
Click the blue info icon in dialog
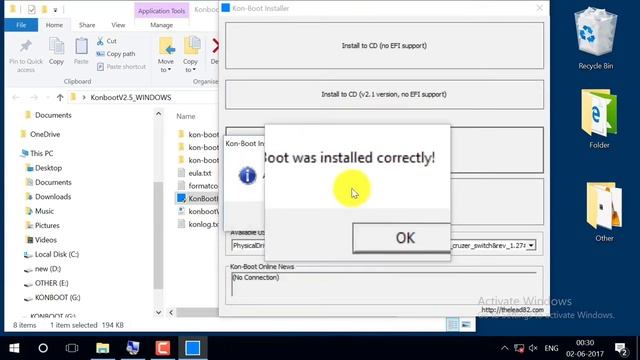click(247, 176)
